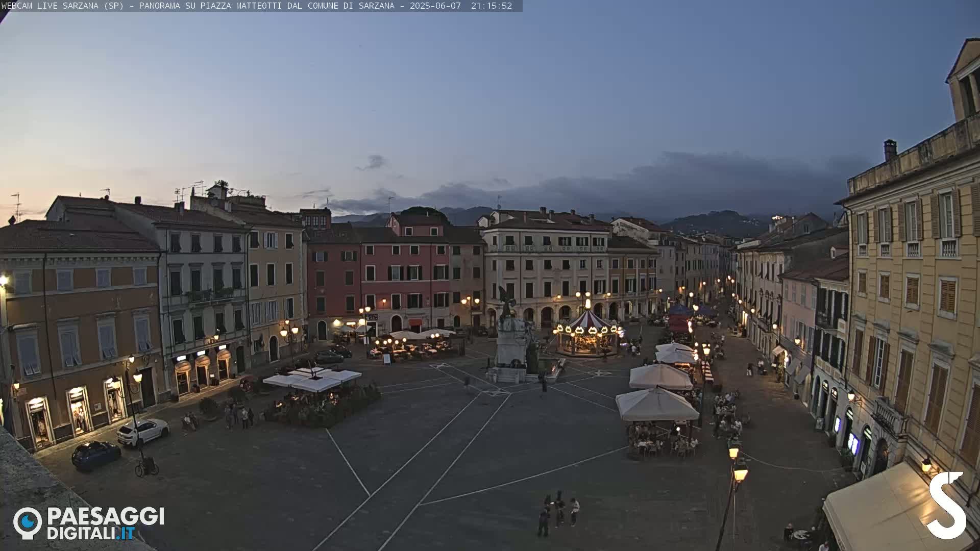Click the webcam title and timestamp overlay
Screen dimensions: 980x551
[261, 6]
